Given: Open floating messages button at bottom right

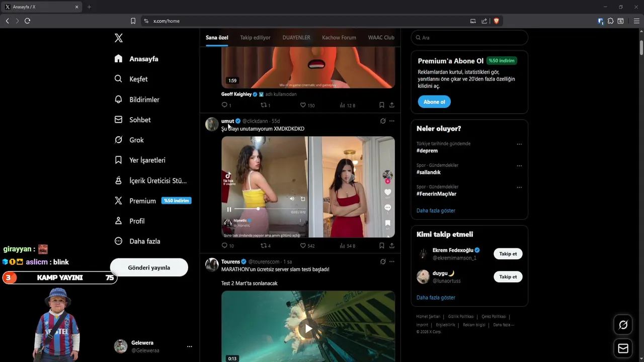Looking at the screenshot, I should click(x=623, y=348).
